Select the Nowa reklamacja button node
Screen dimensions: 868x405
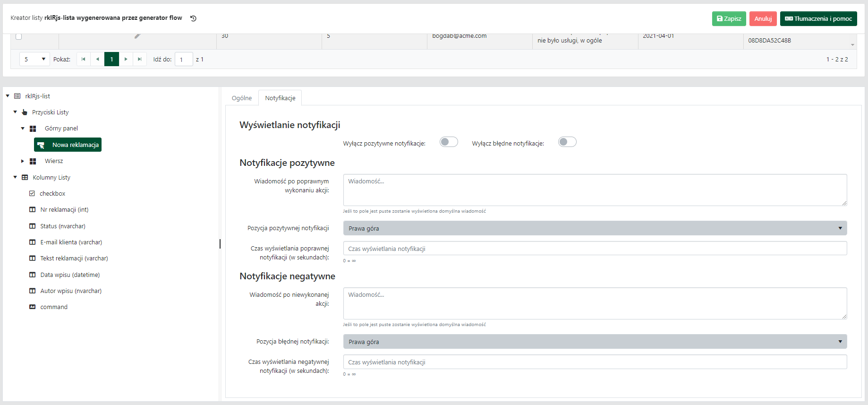pyautogui.click(x=68, y=145)
